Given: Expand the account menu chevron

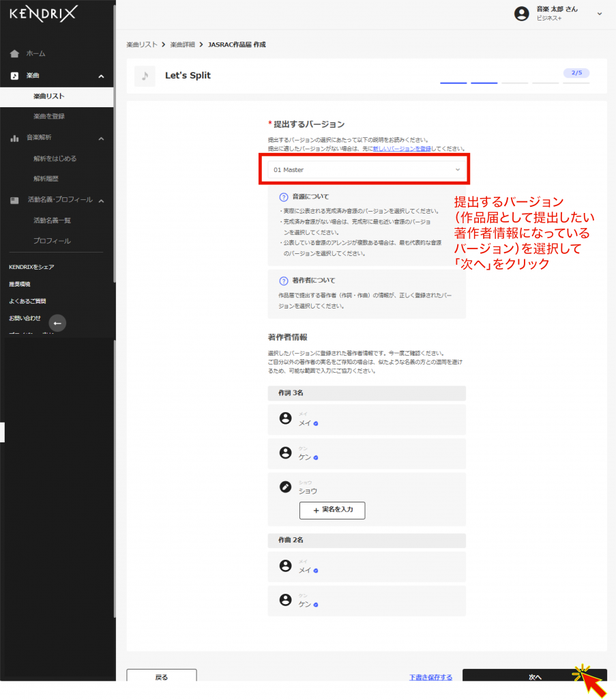Looking at the screenshot, I should 600,14.
